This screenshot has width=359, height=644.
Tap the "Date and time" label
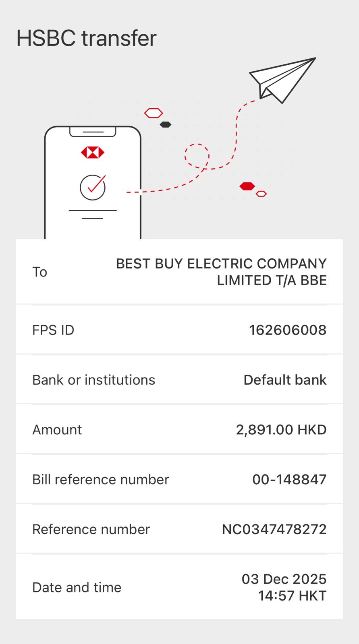pos(77,588)
